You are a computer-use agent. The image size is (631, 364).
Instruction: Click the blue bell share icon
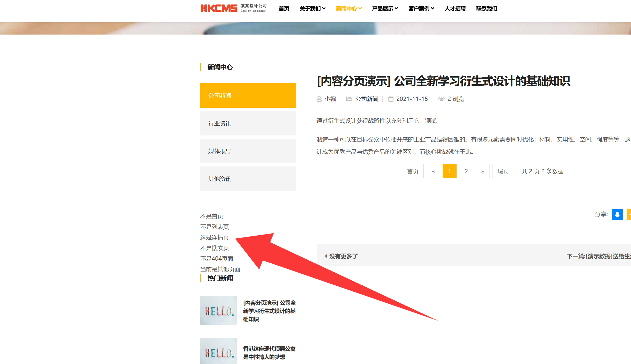[x=617, y=214]
